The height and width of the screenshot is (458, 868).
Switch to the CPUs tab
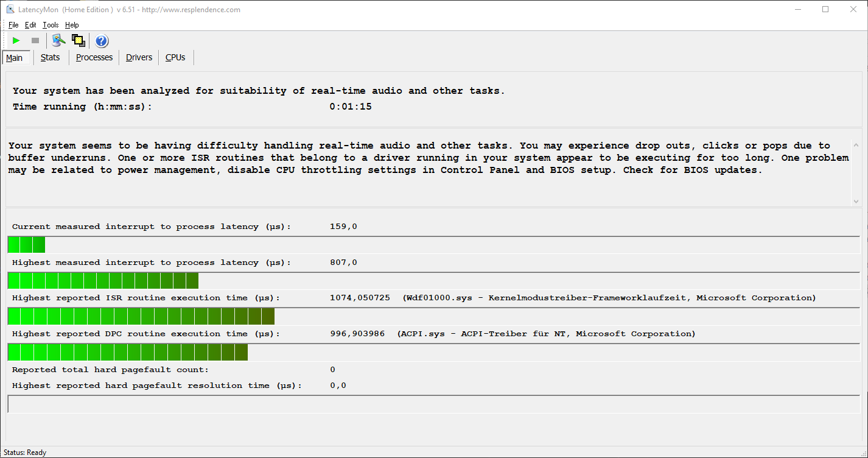[175, 57]
